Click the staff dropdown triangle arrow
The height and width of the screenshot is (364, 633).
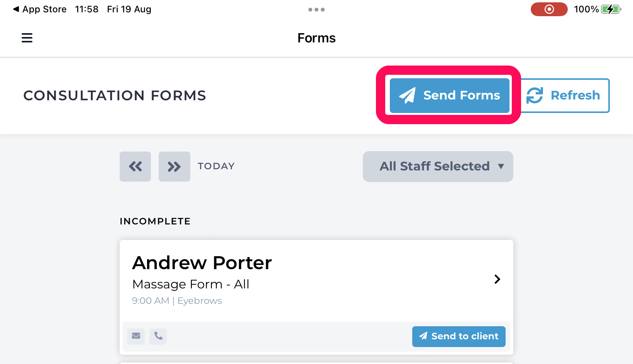(x=501, y=167)
